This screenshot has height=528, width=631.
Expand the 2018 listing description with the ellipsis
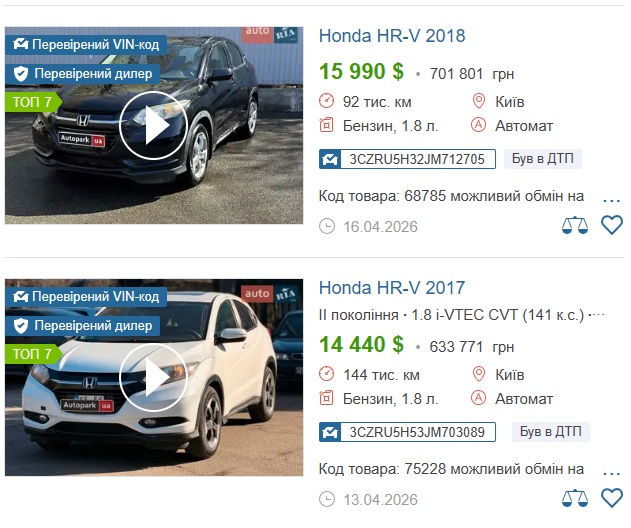coord(611,199)
